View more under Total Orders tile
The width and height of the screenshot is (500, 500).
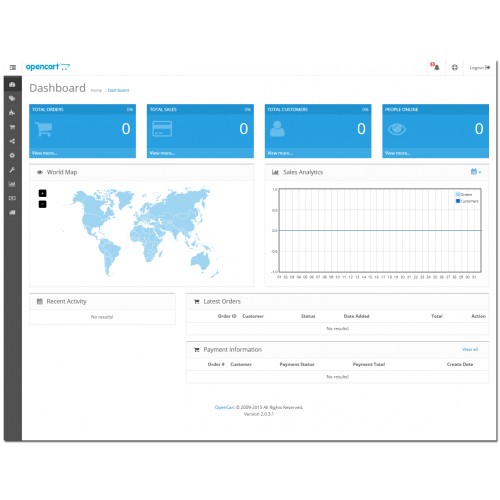click(x=44, y=153)
